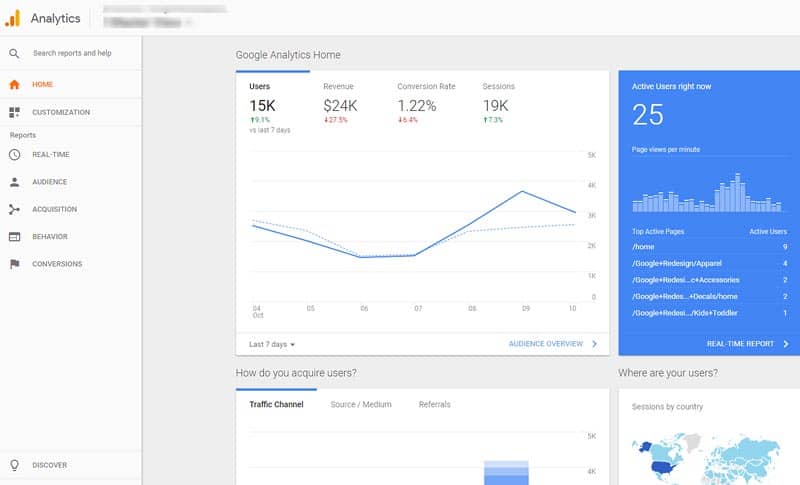The image size is (800, 485).
Task: Click the Decals/home active page row
Action: tap(709, 296)
